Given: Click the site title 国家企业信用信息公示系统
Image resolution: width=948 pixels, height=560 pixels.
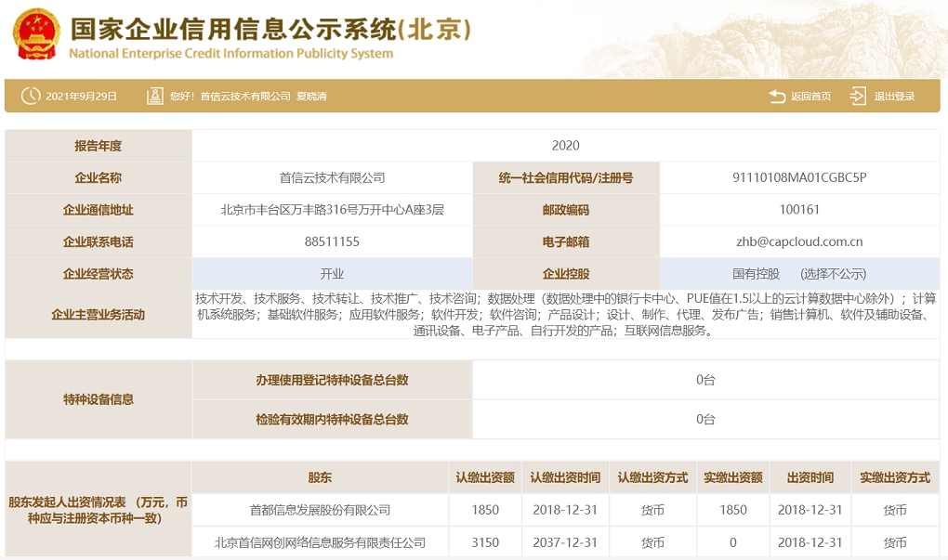Looking at the screenshot, I should pyautogui.click(x=270, y=29).
